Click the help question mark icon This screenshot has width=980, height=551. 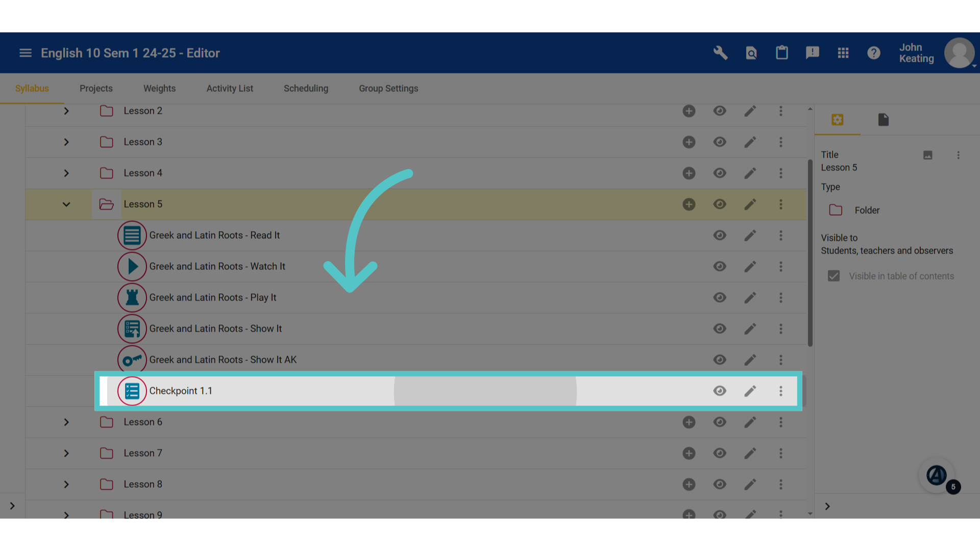point(873,53)
